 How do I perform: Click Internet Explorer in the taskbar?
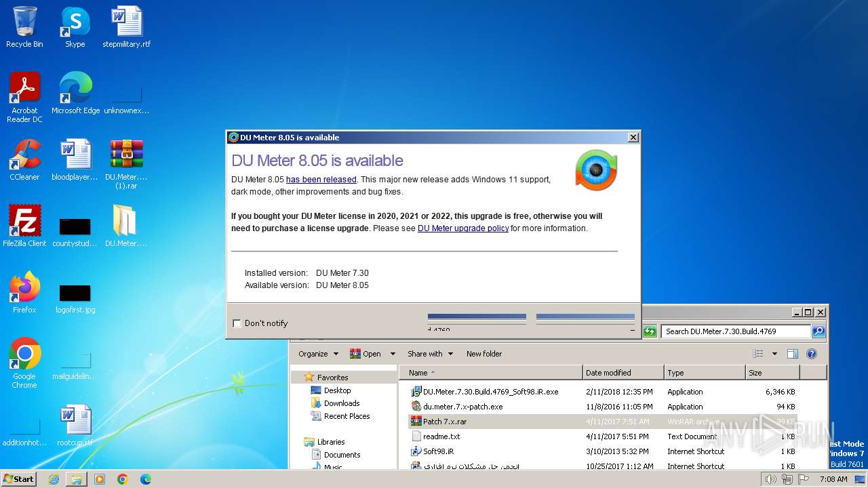pos(54,479)
